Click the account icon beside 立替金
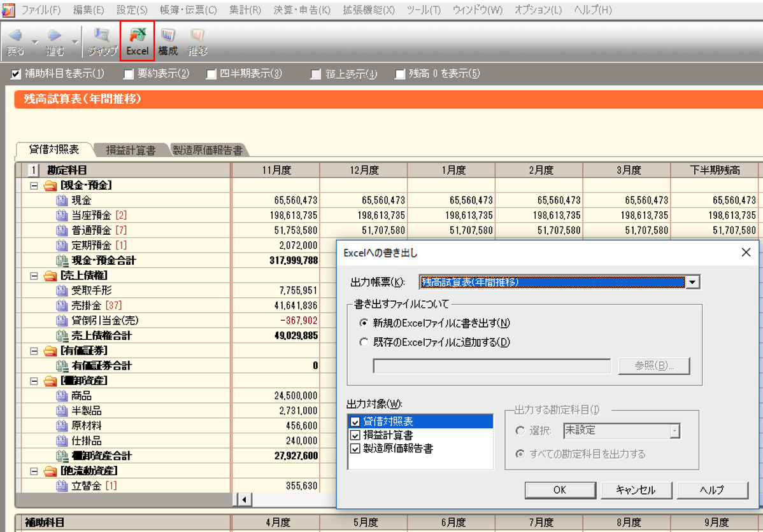This screenshot has height=532, width=763. [61, 486]
